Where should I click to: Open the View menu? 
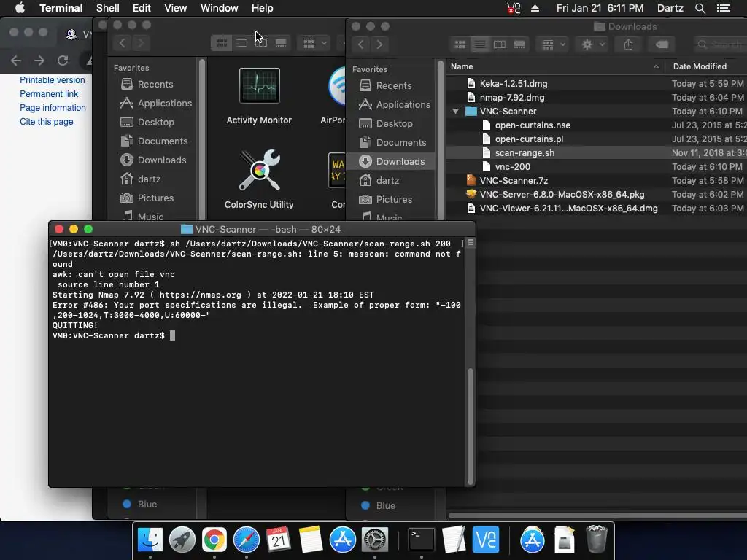click(x=175, y=8)
